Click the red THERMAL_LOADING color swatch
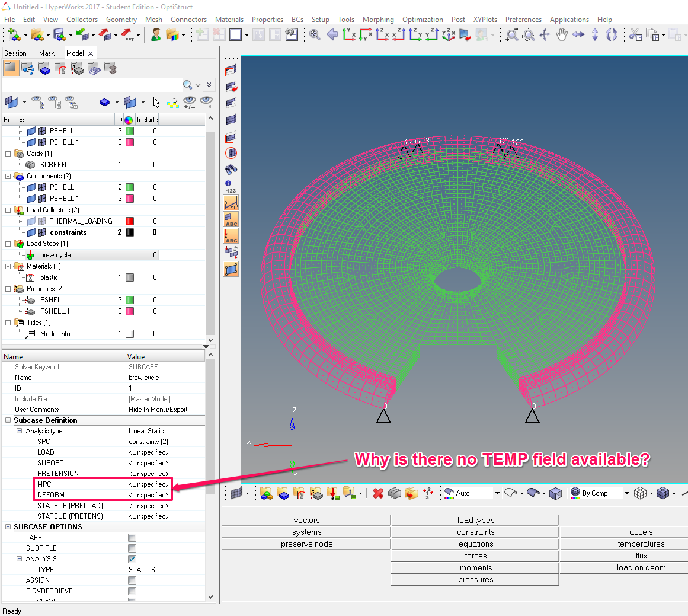Screen dimensions: 688x616 [x=130, y=221]
